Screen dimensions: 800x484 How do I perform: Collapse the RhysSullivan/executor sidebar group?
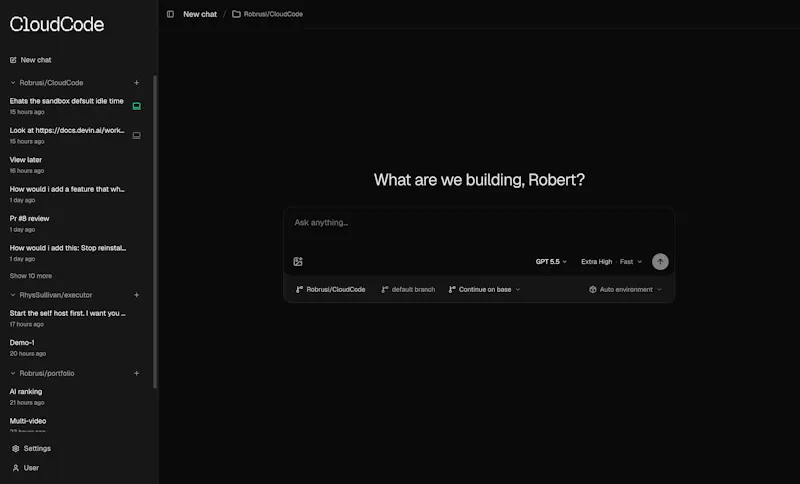pyautogui.click(x=13, y=295)
